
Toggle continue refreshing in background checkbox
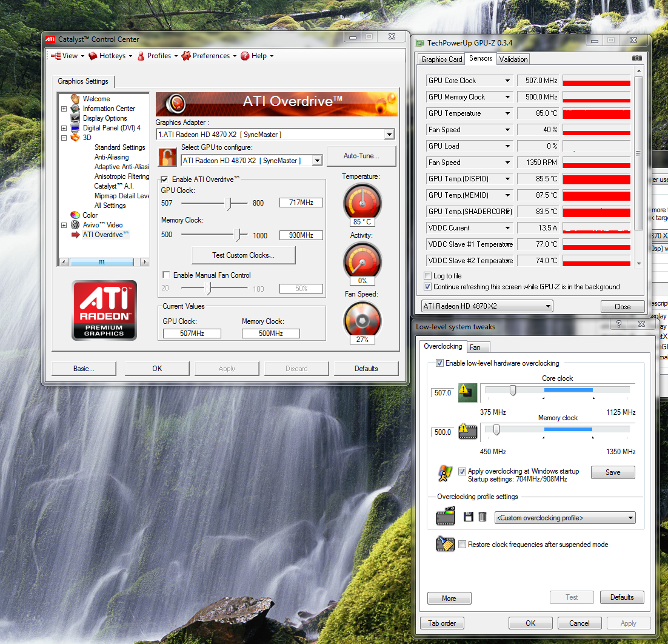[x=428, y=286]
